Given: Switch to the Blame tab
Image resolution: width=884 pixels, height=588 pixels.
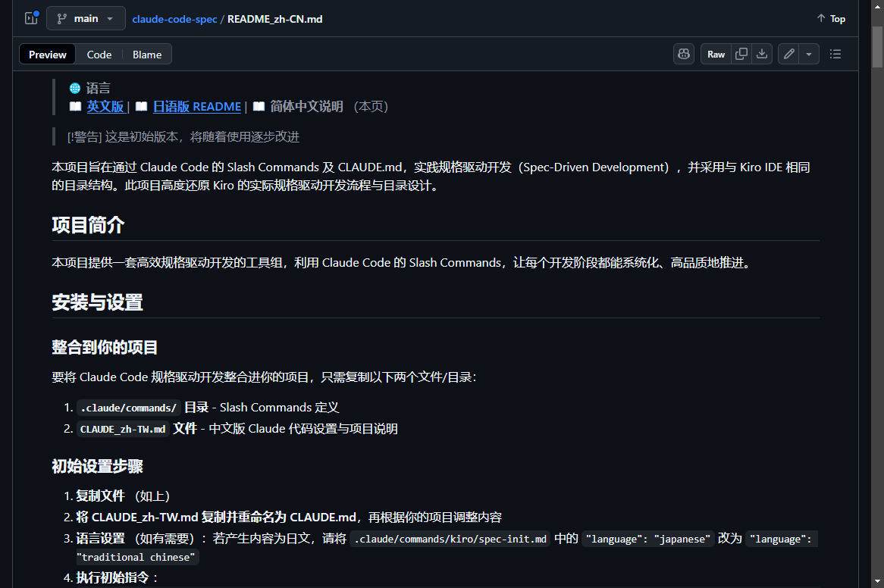Looking at the screenshot, I should coord(147,55).
